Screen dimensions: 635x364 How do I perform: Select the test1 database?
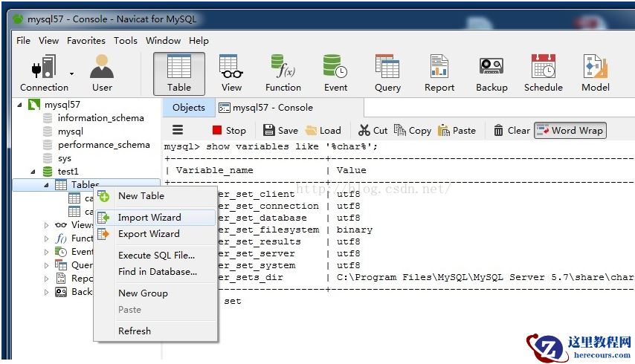(68, 172)
